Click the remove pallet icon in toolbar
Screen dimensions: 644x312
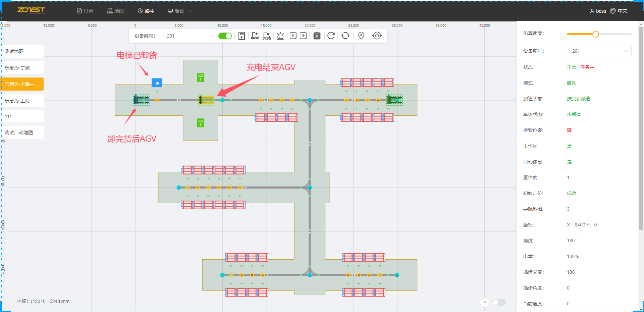click(267, 36)
